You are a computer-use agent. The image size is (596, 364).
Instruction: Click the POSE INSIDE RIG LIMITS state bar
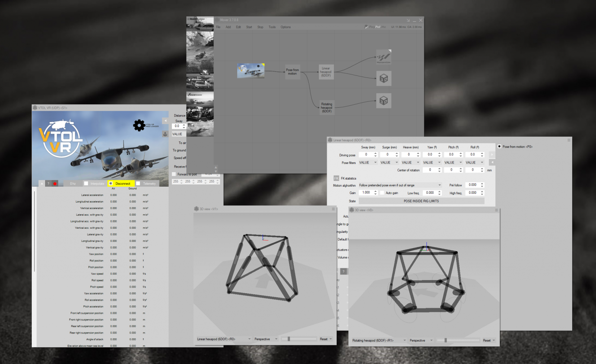point(421,201)
